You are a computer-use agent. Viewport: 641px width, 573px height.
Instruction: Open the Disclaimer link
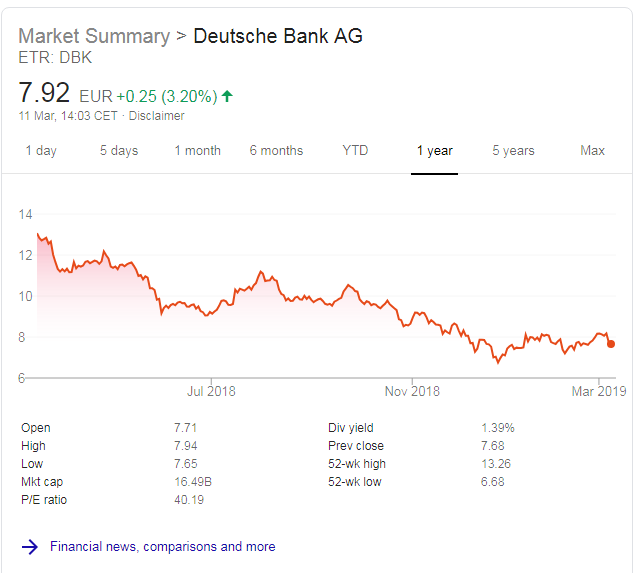[157, 116]
